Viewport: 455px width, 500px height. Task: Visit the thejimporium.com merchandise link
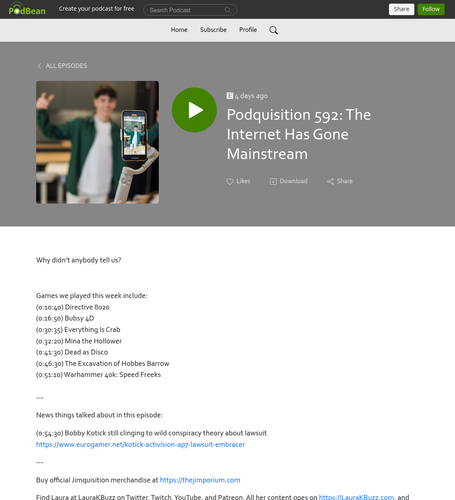pyautogui.click(x=200, y=480)
